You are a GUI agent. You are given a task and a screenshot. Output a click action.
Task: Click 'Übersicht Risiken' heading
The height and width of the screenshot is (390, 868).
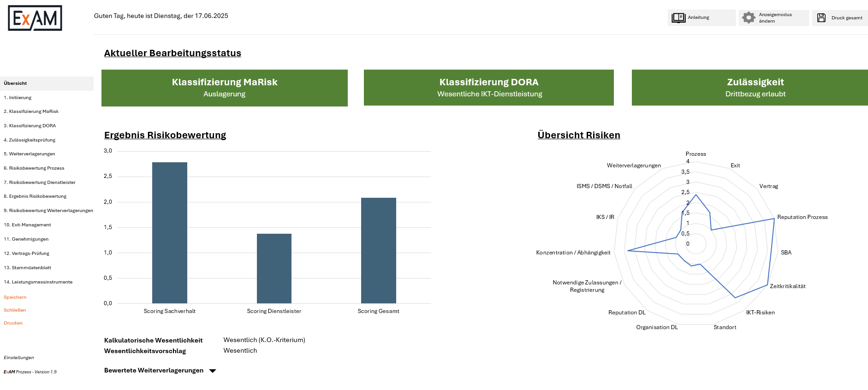(x=579, y=135)
